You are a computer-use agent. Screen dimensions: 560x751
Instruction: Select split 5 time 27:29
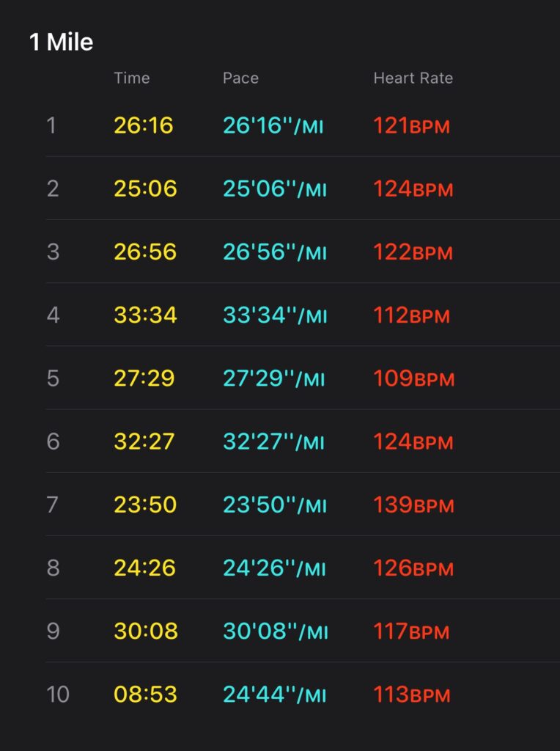click(x=144, y=378)
